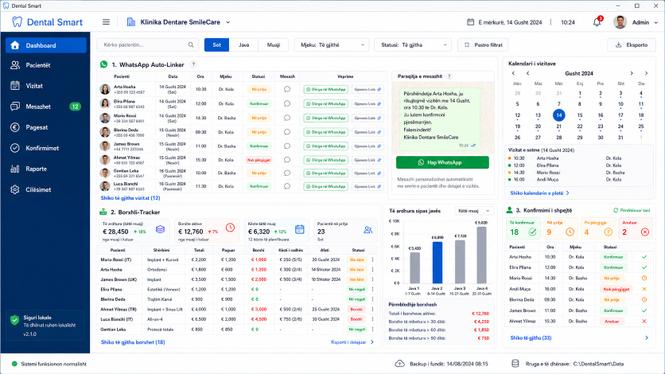
Task: Open Vizitat in the sidebar
Action: pyautogui.click(x=46, y=86)
